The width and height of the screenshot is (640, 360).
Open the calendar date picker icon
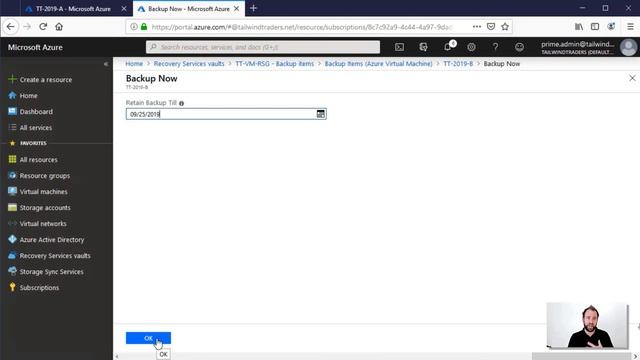321,114
